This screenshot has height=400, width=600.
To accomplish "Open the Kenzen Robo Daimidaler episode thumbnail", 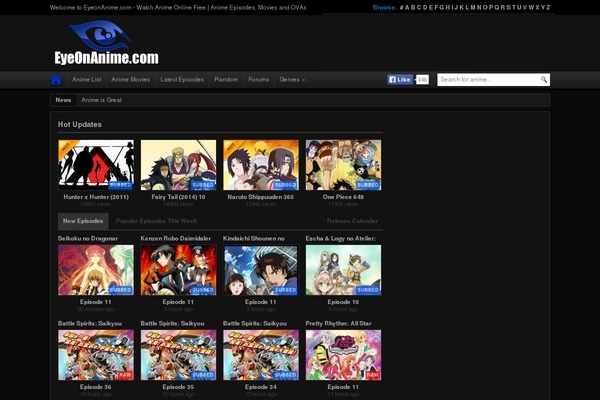I will click(178, 270).
